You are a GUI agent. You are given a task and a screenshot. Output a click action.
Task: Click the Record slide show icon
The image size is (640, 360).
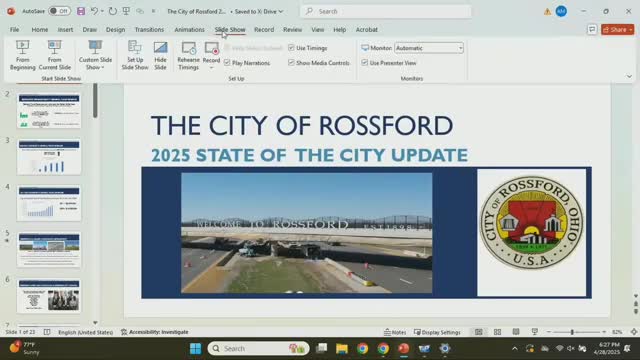point(211,49)
